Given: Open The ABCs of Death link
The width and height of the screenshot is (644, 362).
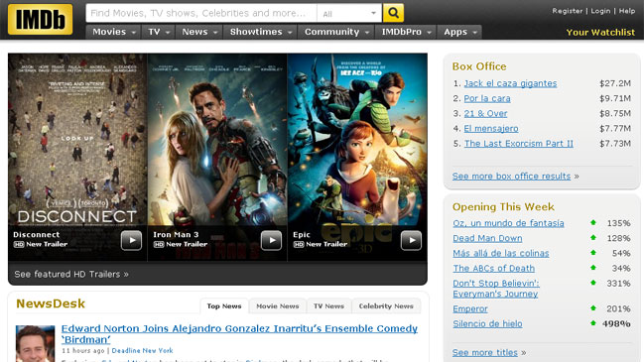Looking at the screenshot, I should [494, 269].
